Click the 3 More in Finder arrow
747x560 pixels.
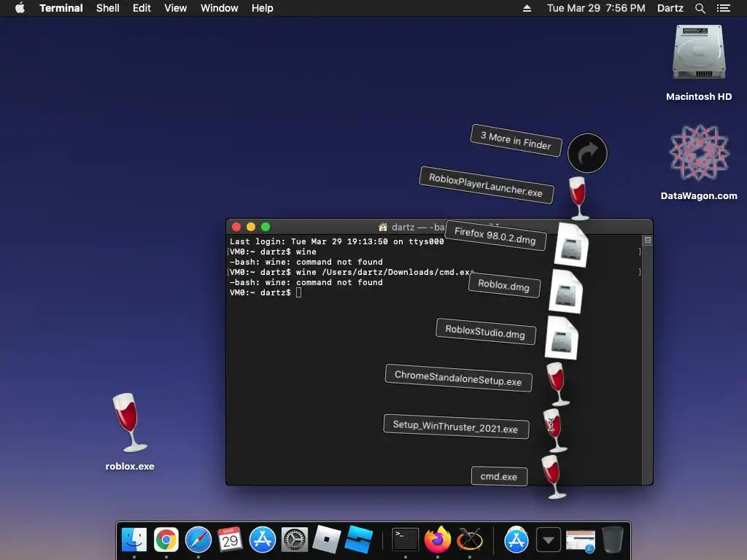587,153
